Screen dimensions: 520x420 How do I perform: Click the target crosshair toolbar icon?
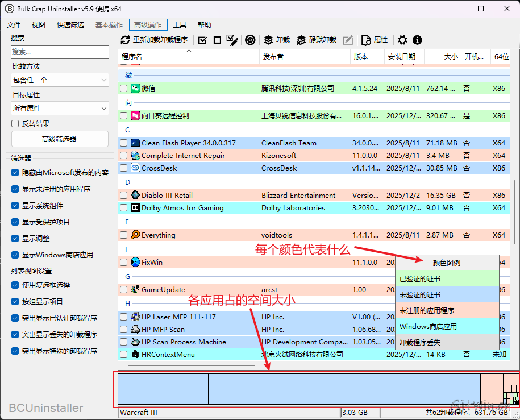(x=250, y=40)
